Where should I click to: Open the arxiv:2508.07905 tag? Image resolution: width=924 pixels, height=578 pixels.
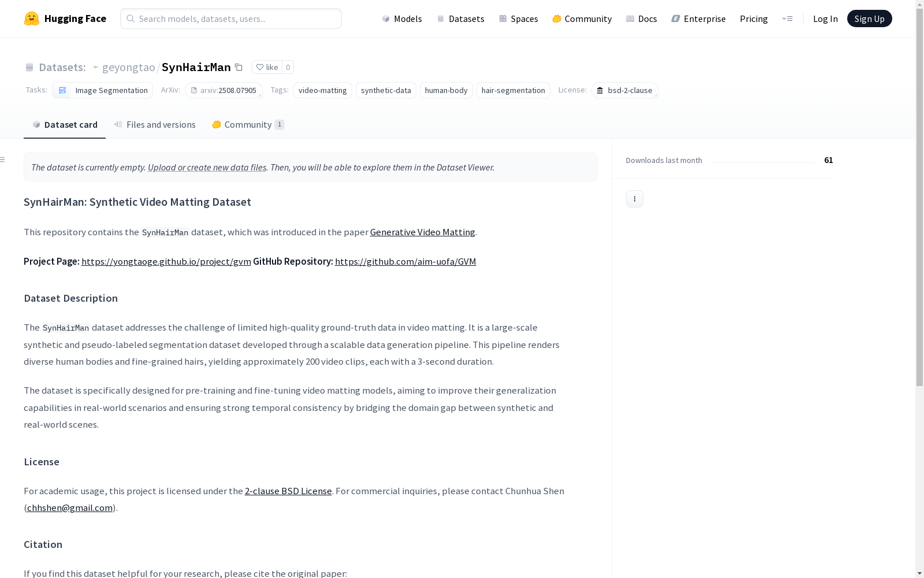coord(223,90)
